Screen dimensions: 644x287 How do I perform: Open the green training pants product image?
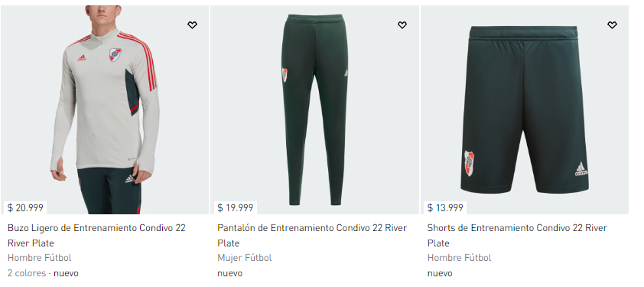(314, 109)
